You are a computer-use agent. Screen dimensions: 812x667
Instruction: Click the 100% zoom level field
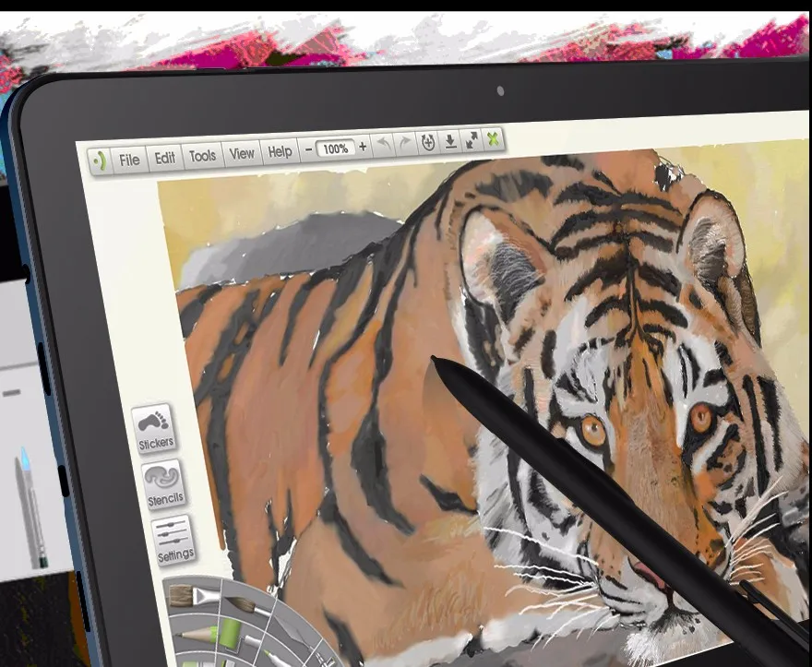(x=336, y=149)
